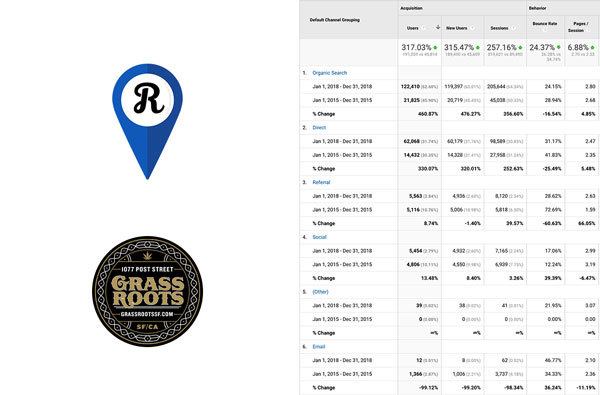600x395 pixels.
Task: Open the (Other) channel link
Action: click(x=320, y=292)
